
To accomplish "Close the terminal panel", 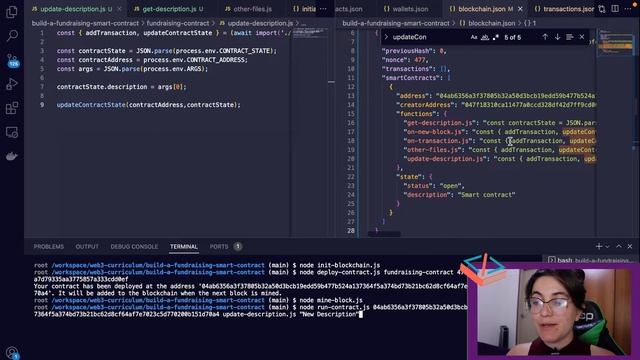I will click(x=630, y=246).
